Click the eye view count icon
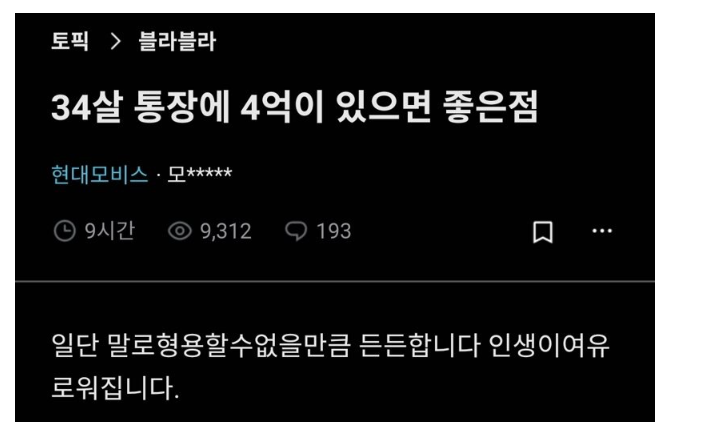The height and width of the screenshot is (422, 725). tap(179, 231)
